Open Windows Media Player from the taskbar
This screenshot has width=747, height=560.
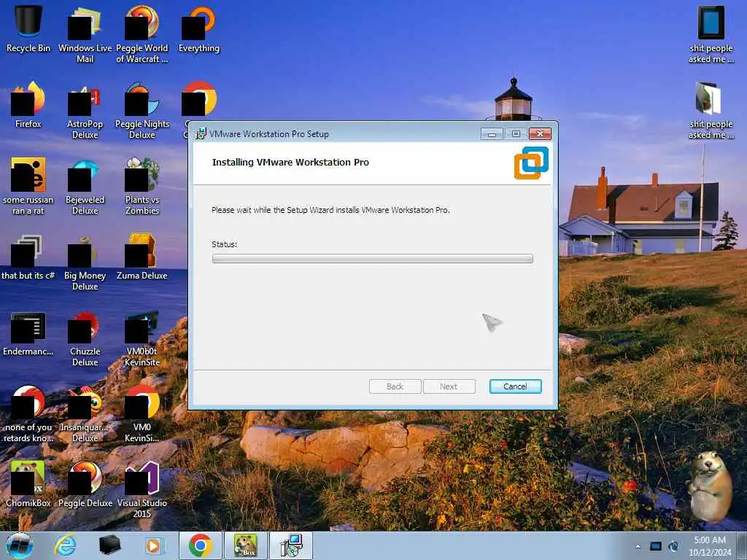pos(153,545)
